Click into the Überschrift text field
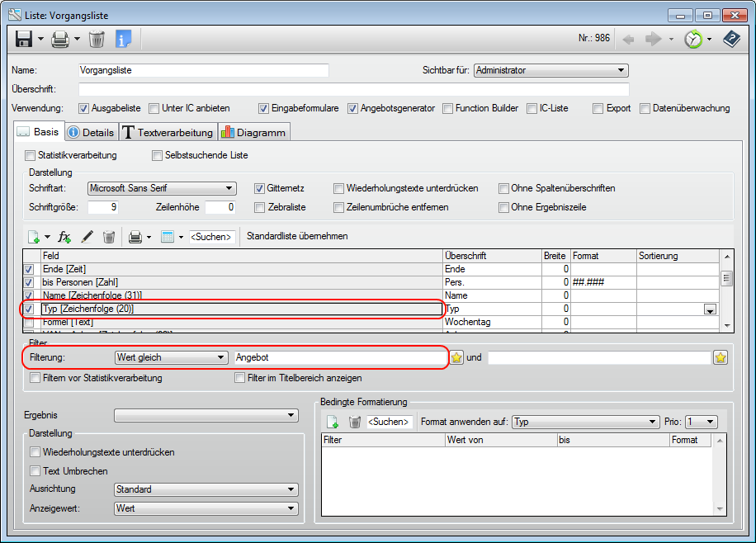Screen dimensions: 756x543 tap(353, 89)
